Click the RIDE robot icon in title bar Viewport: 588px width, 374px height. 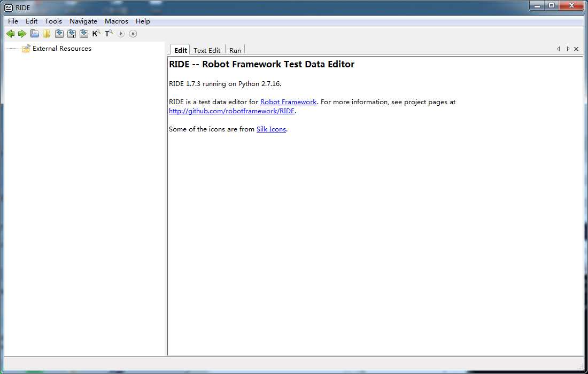9,7
